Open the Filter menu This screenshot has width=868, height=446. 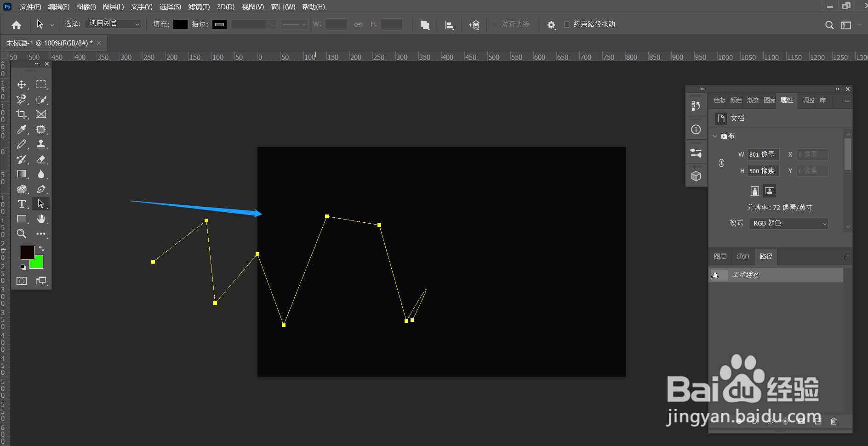pos(199,6)
